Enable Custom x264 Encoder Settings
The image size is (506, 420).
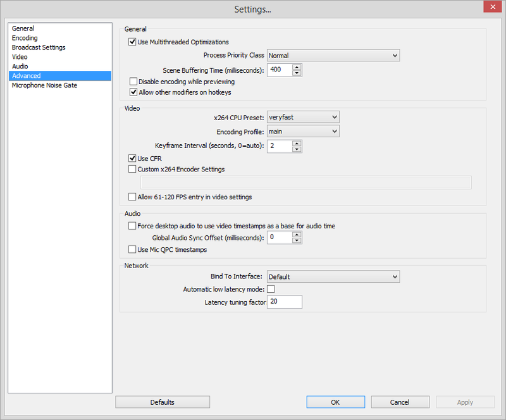point(132,169)
